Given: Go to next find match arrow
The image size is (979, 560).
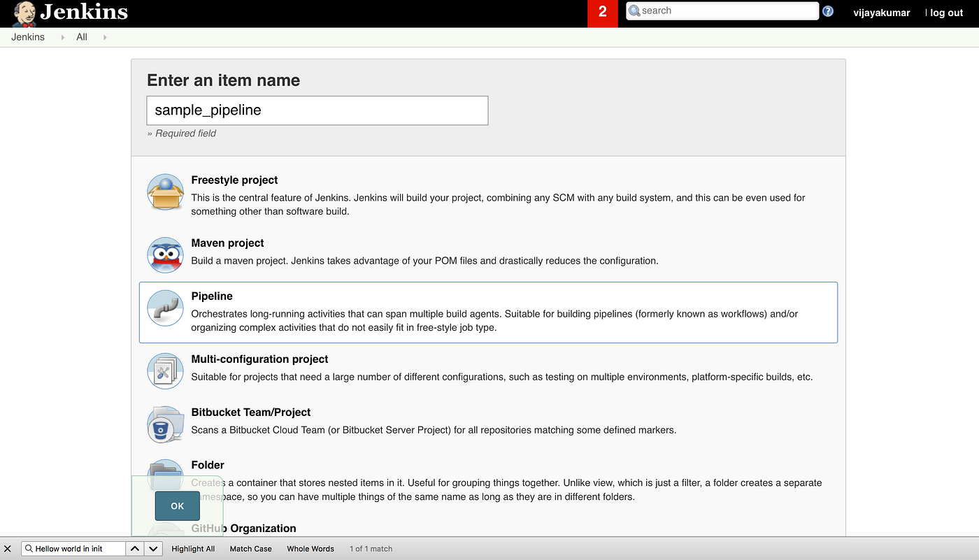Looking at the screenshot, I should pos(154,549).
